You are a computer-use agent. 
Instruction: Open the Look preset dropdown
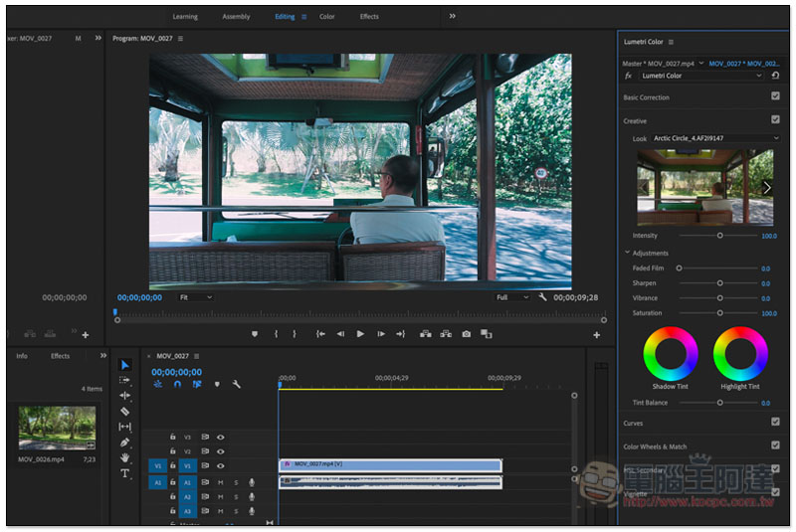pos(714,138)
